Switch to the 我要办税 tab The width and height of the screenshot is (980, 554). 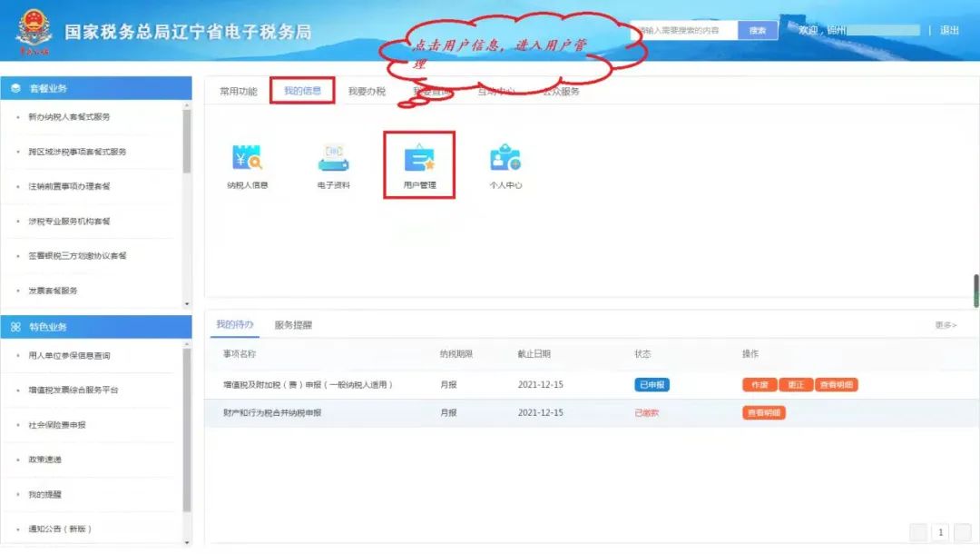(x=367, y=92)
